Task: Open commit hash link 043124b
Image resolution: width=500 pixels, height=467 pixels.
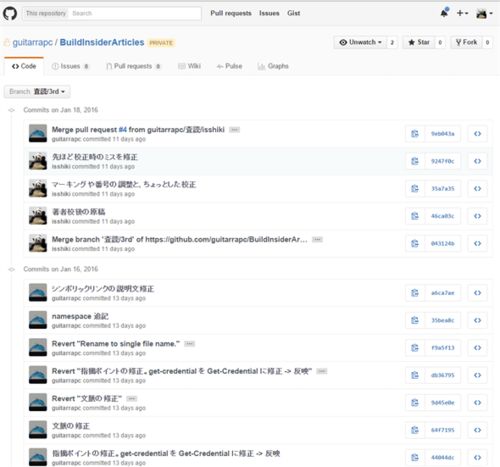Action: 443,244
